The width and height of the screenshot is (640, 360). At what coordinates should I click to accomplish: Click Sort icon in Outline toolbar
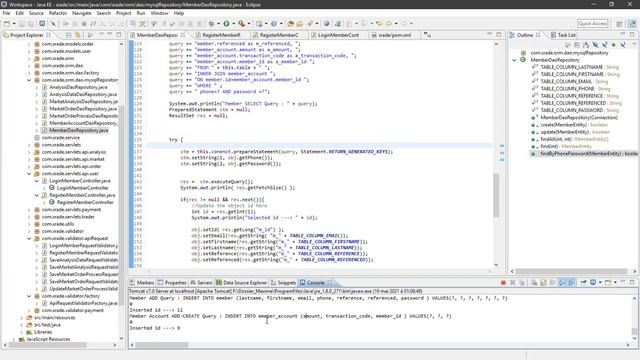[586, 45]
